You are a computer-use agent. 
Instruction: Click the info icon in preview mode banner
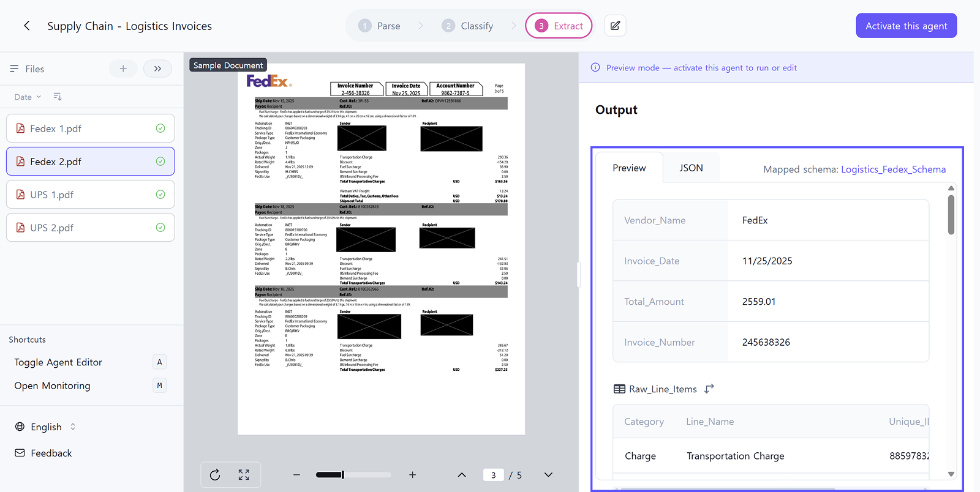595,68
